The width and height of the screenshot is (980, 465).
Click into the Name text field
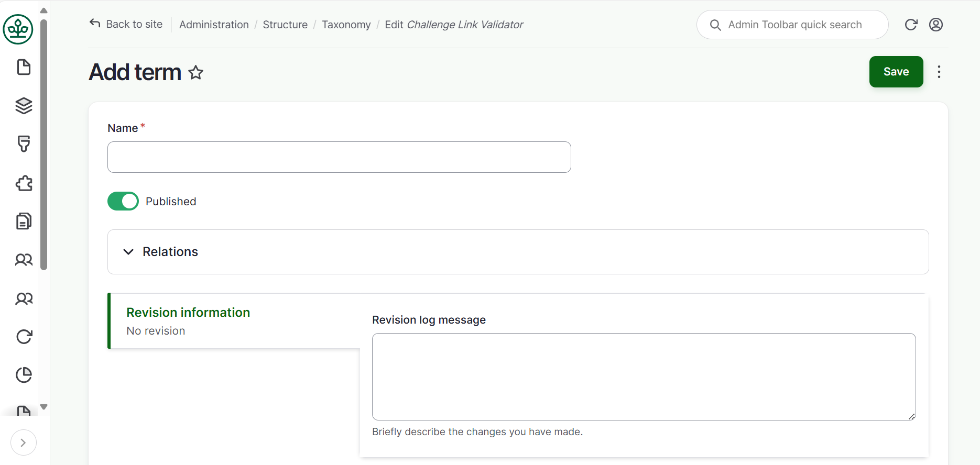(x=339, y=157)
